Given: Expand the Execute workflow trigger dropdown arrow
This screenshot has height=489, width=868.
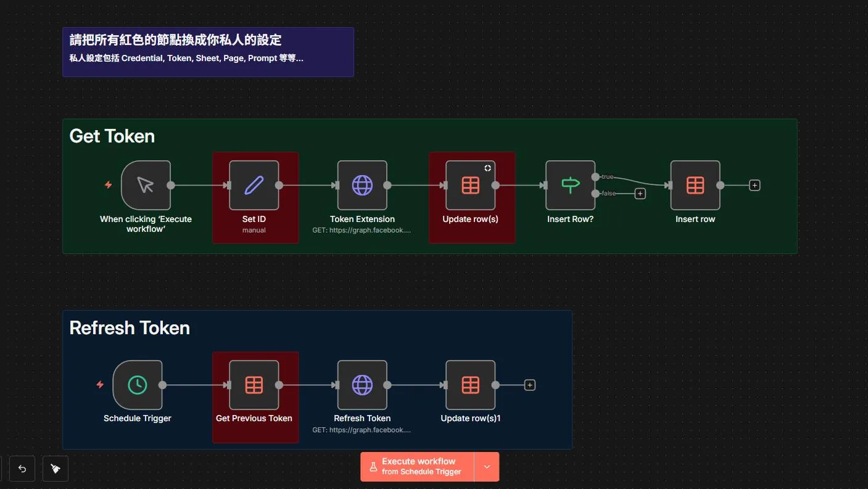Looking at the screenshot, I should coord(487,467).
